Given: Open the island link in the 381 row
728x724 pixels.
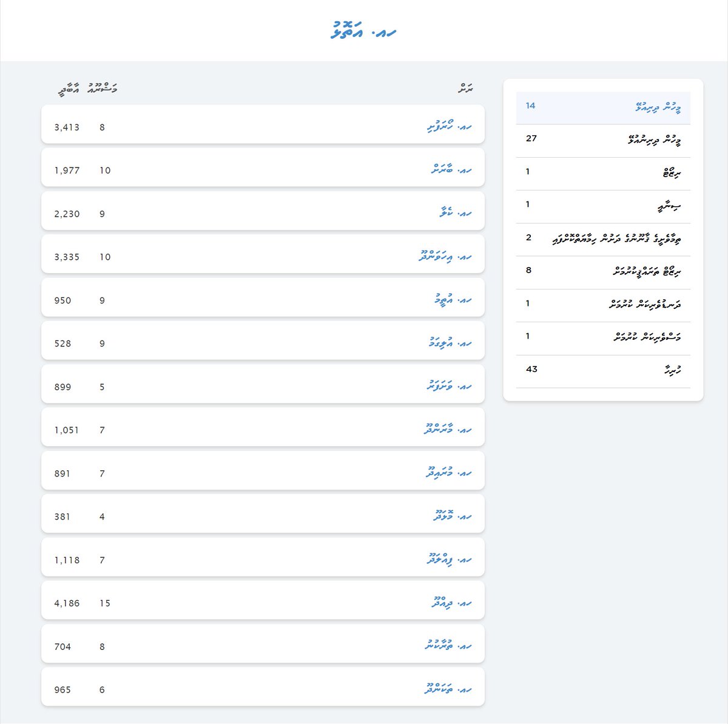Looking at the screenshot, I should [x=453, y=516].
